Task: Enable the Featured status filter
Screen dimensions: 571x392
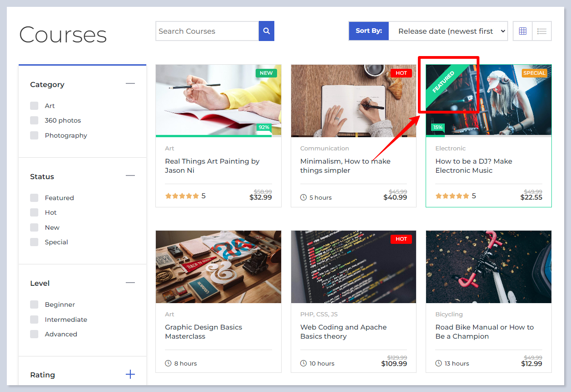Action: [x=34, y=198]
